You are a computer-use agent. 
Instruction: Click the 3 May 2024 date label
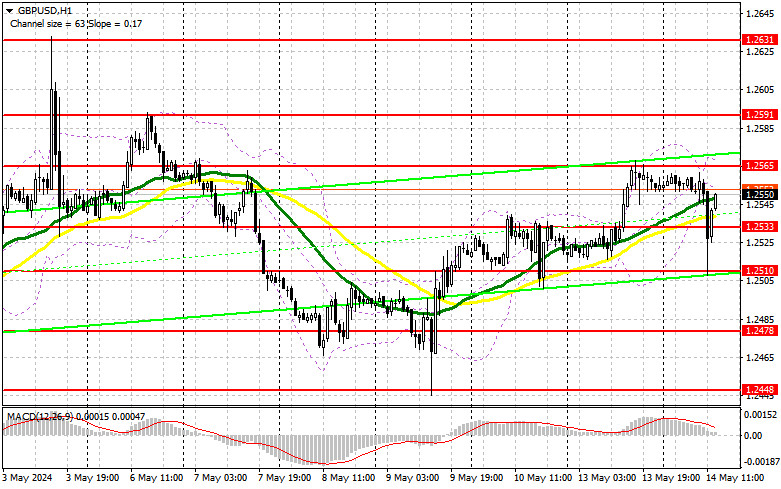pos(27,478)
